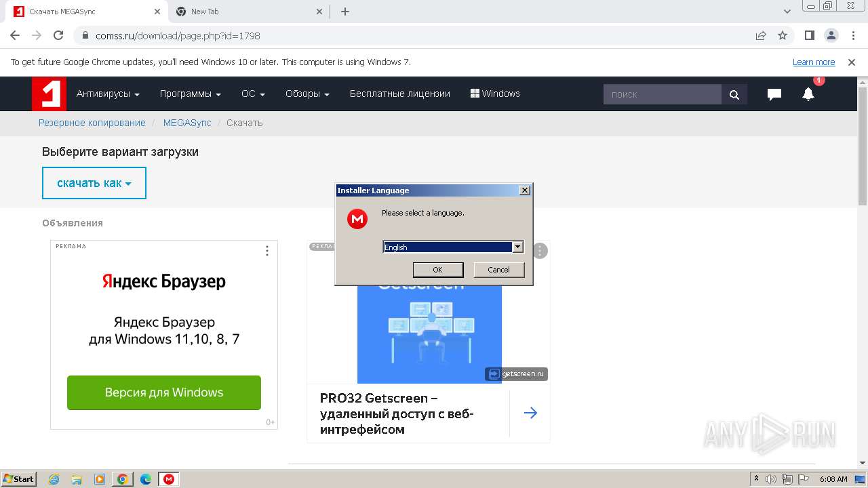Click the magnifier search button

(734, 94)
